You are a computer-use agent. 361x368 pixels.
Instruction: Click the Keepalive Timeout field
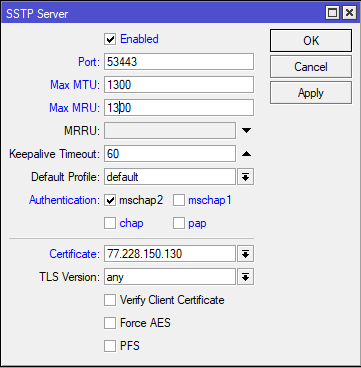tap(170, 154)
